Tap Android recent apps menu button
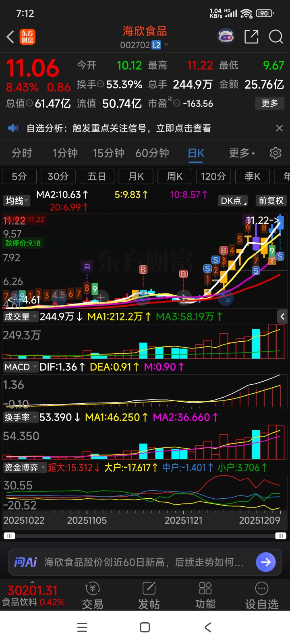The height and width of the screenshot is (644, 290). 82,627
